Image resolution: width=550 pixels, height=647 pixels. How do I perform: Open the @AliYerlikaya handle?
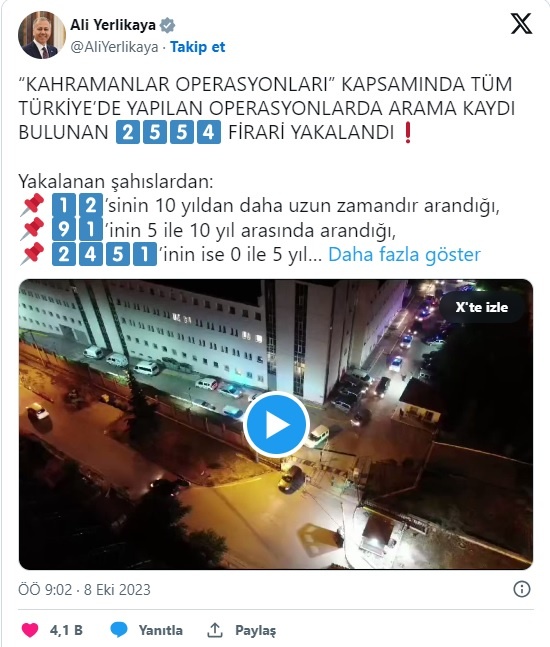coord(114,47)
